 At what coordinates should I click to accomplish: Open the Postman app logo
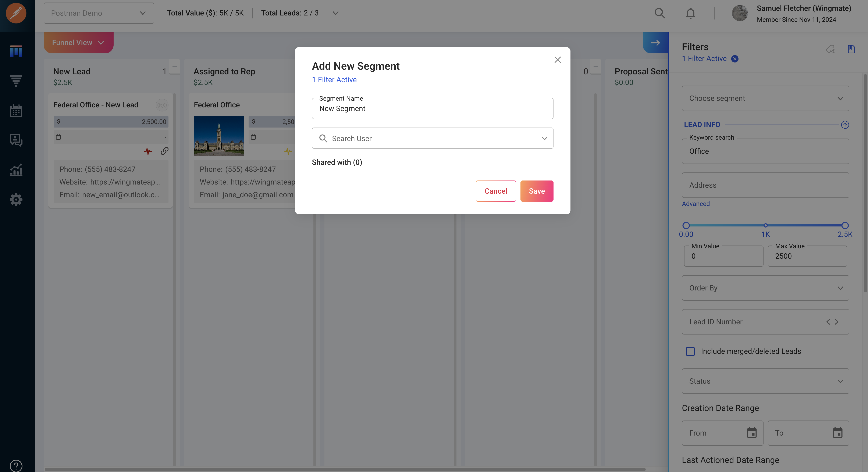click(16, 13)
